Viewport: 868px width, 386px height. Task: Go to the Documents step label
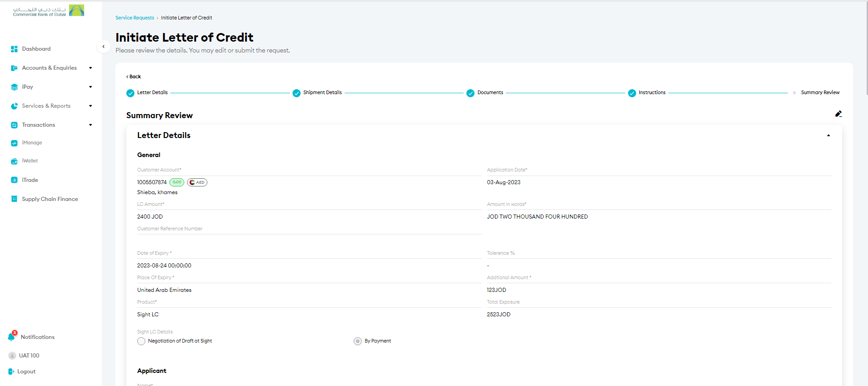tap(490, 93)
